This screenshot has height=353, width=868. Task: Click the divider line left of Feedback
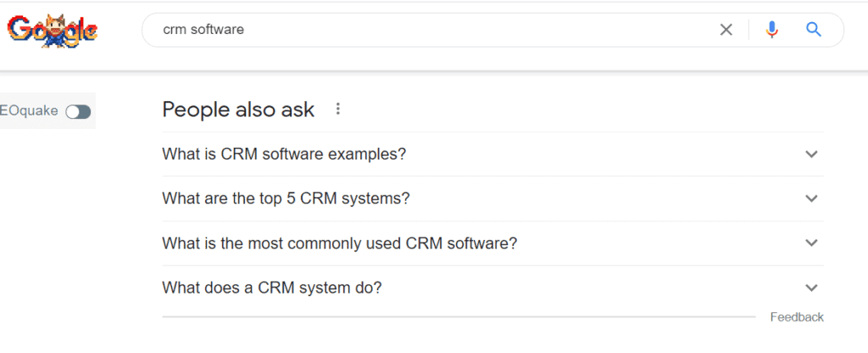click(458, 317)
